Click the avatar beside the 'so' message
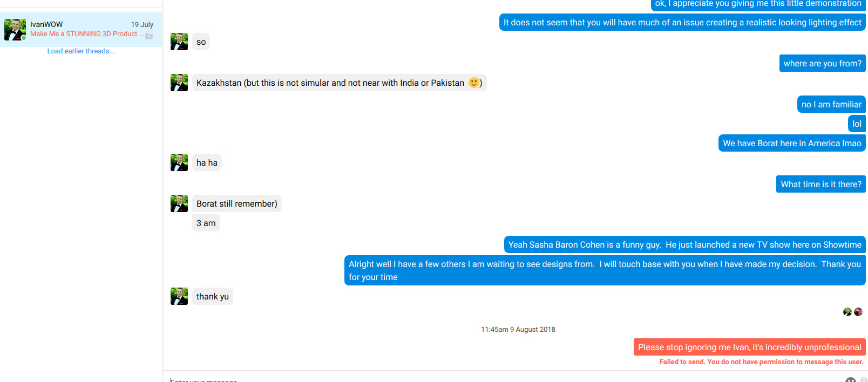The height and width of the screenshot is (382, 868). click(179, 42)
